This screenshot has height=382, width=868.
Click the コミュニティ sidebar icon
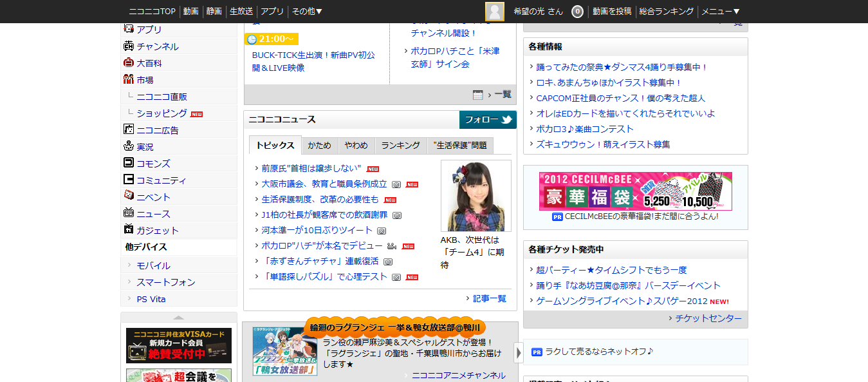(x=128, y=180)
